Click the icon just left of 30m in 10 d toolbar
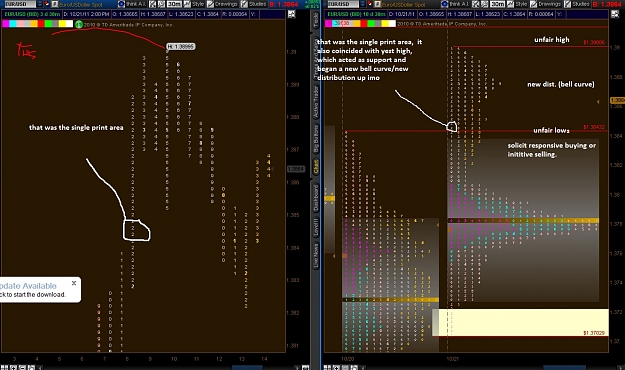 pos(485,4)
